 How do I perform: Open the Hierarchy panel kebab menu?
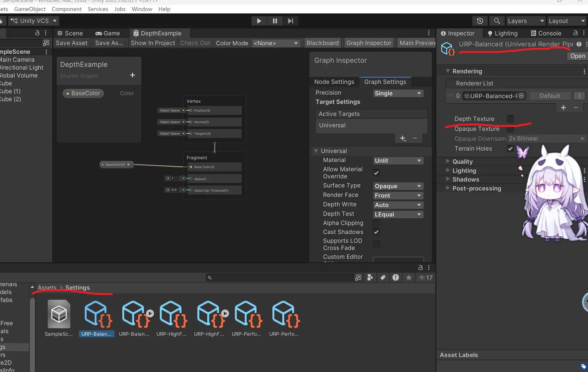[x=46, y=33]
